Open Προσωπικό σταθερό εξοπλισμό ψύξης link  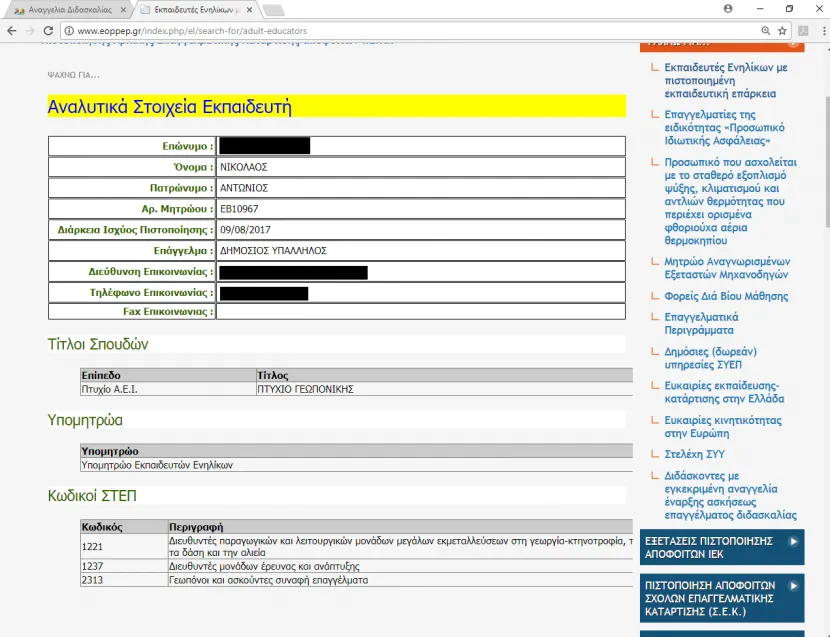(x=730, y=201)
